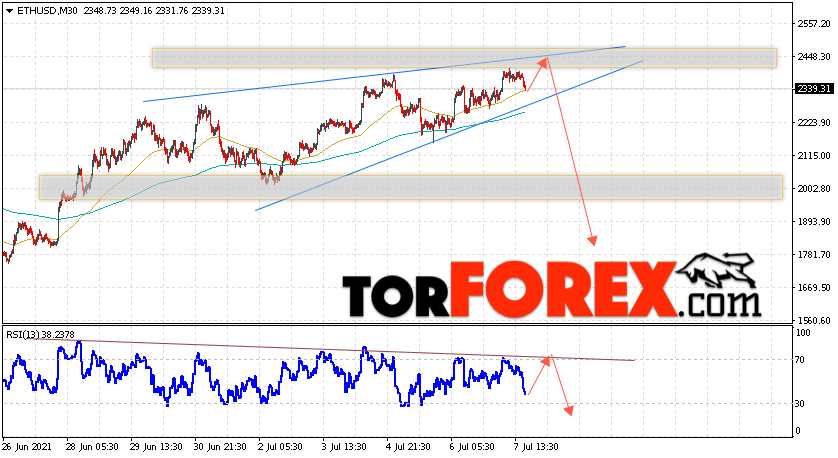Screen dimensions: 838x458
Task: Select the 2115.00 price axis label
Action: point(813,156)
